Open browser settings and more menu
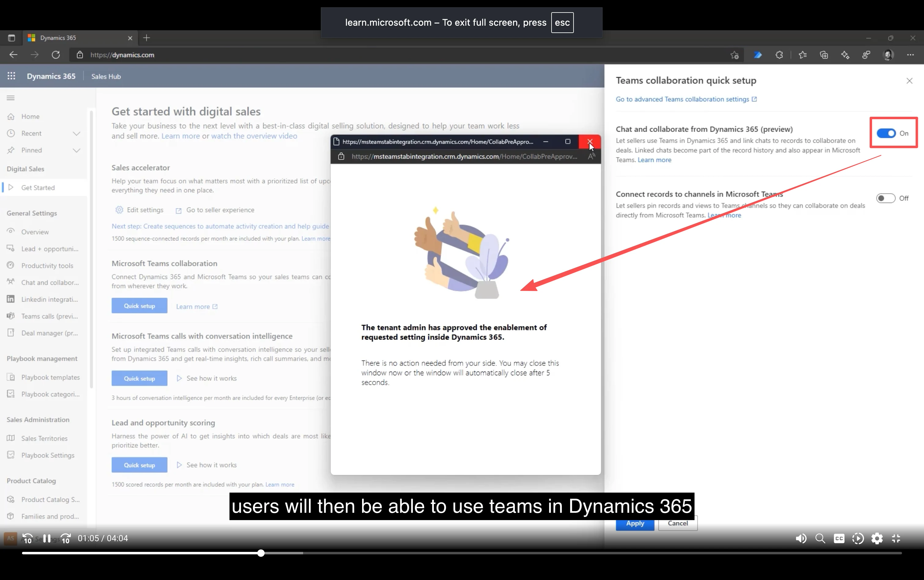The image size is (924, 580). coord(910,55)
